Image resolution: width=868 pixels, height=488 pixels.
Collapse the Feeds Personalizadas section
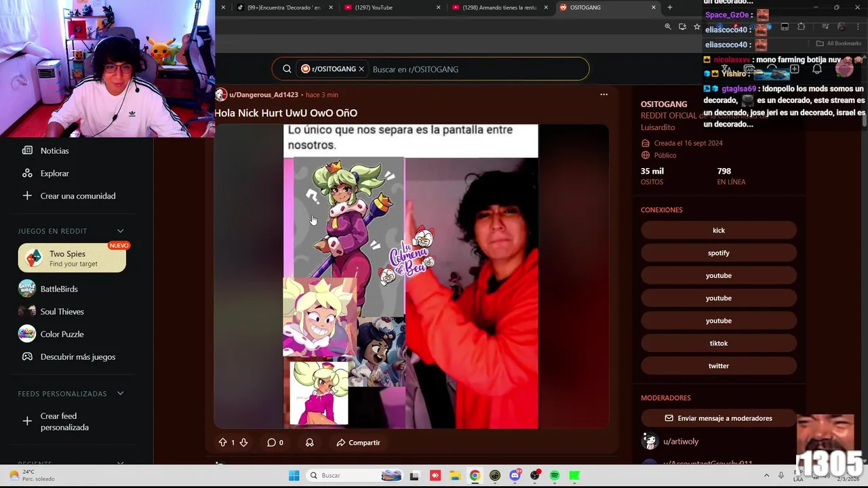[x=120, y=394]
